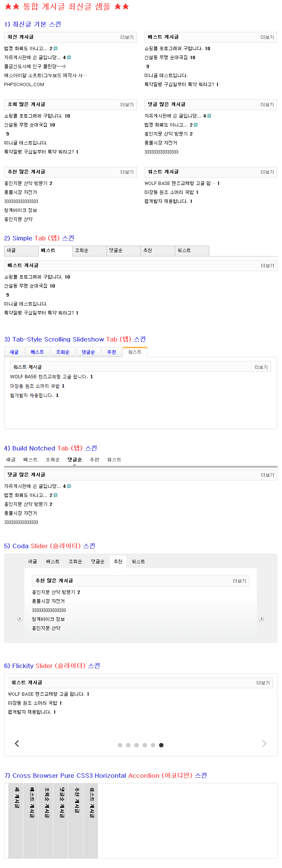This screenshot has width=282, height=868.
Task: Advance with the Flickity next arrow
Action: [x=264, y=743]
